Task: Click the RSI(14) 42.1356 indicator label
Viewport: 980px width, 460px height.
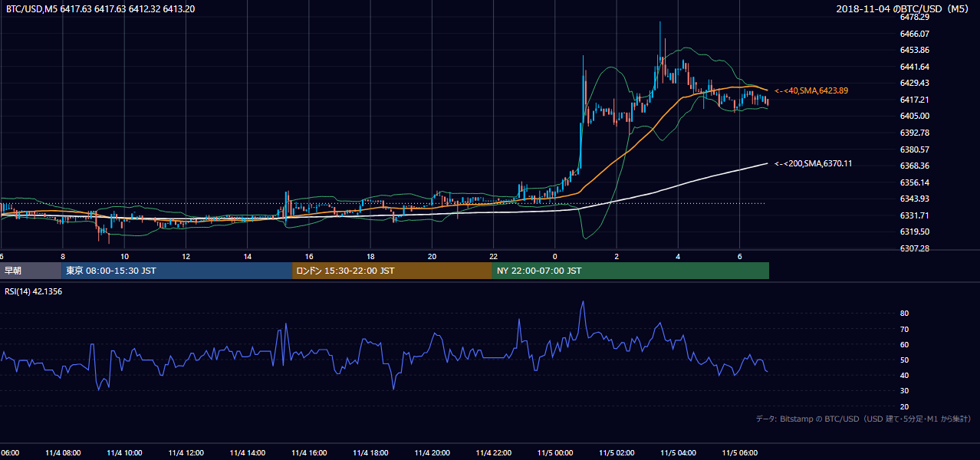Action: pos(34,291)
